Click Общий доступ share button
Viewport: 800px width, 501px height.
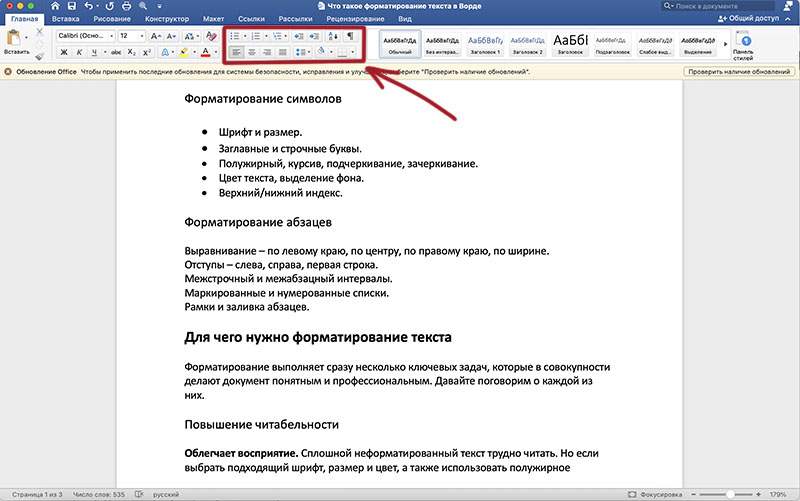pyautogui.click(x=748, y=18)
